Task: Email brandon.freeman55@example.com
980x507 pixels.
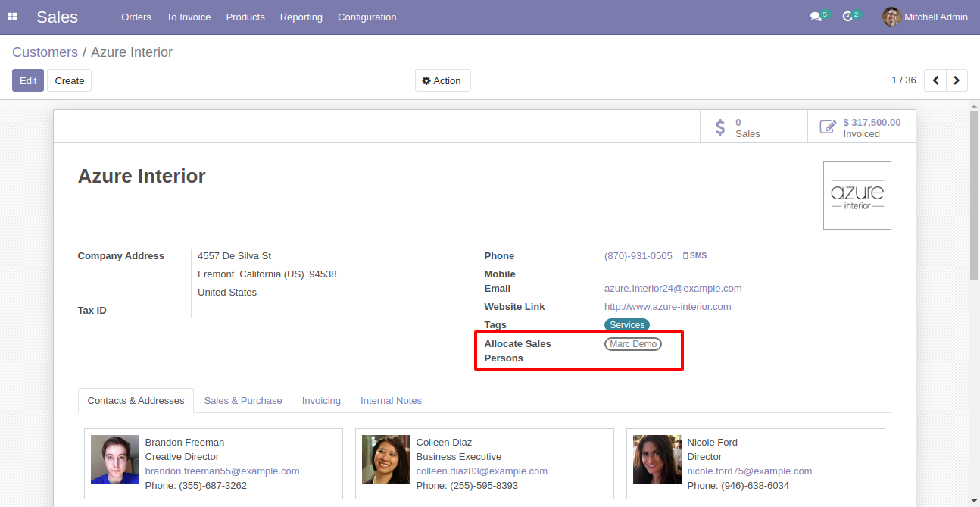Action: pyautogui.click(x=223, y=471)
